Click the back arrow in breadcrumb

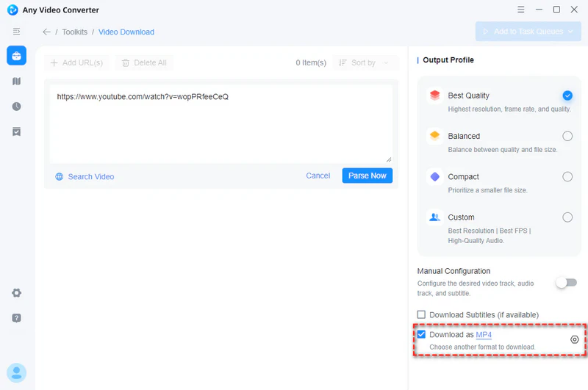click(x=47, y=32)
